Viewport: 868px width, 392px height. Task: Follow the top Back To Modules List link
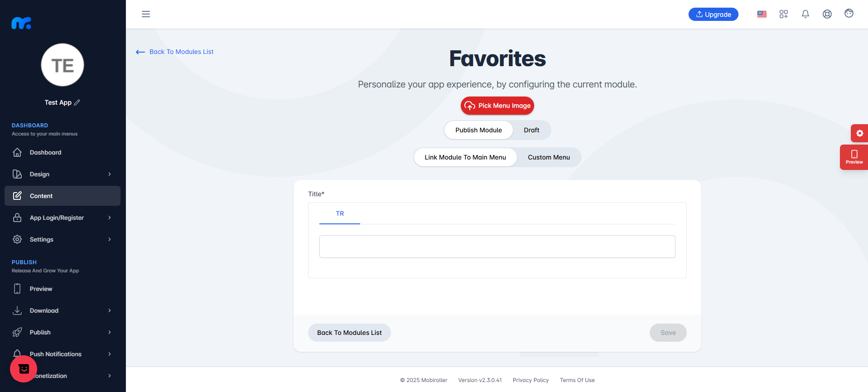click(175, 52)
